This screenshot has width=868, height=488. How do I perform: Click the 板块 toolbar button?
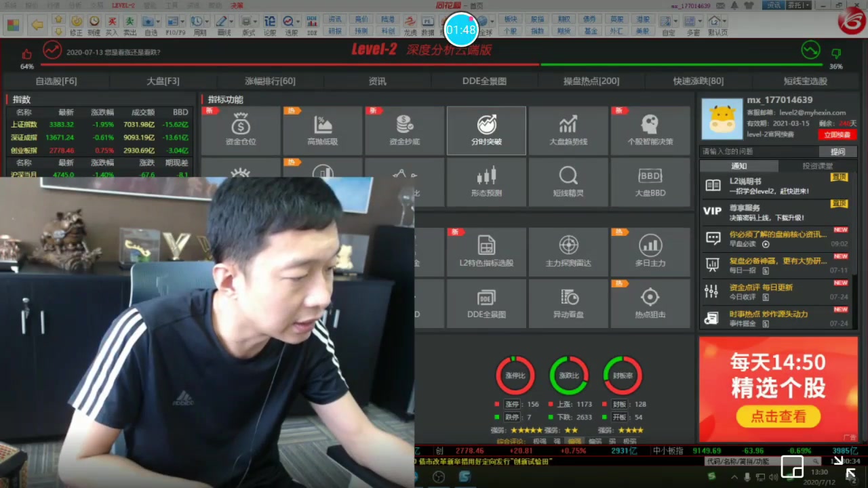(511, 19)
